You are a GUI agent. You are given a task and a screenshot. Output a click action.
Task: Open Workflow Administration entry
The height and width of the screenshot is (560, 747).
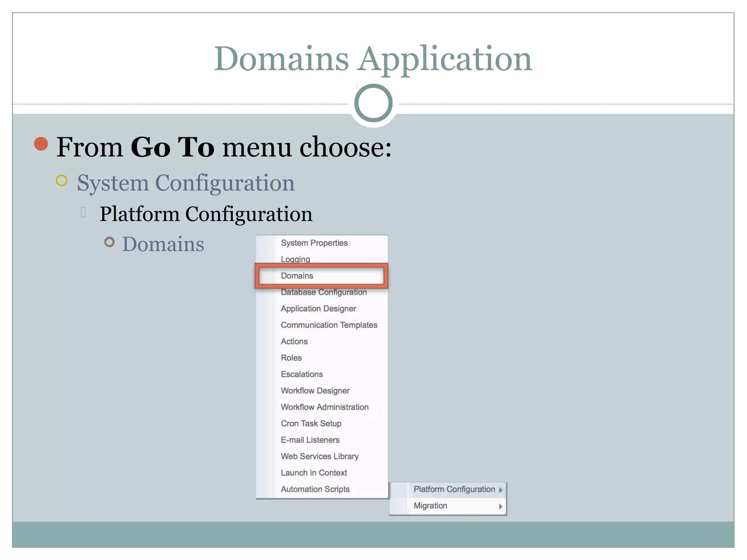pos(325,407)
